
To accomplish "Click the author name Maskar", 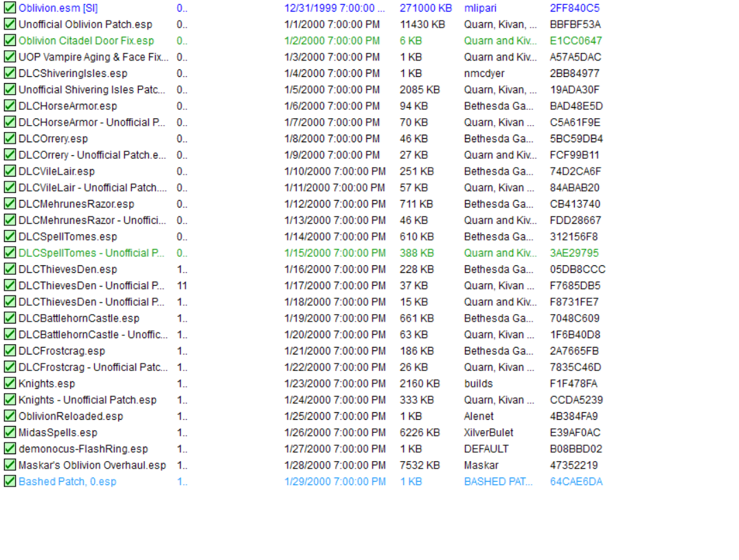I will point(481,465).
